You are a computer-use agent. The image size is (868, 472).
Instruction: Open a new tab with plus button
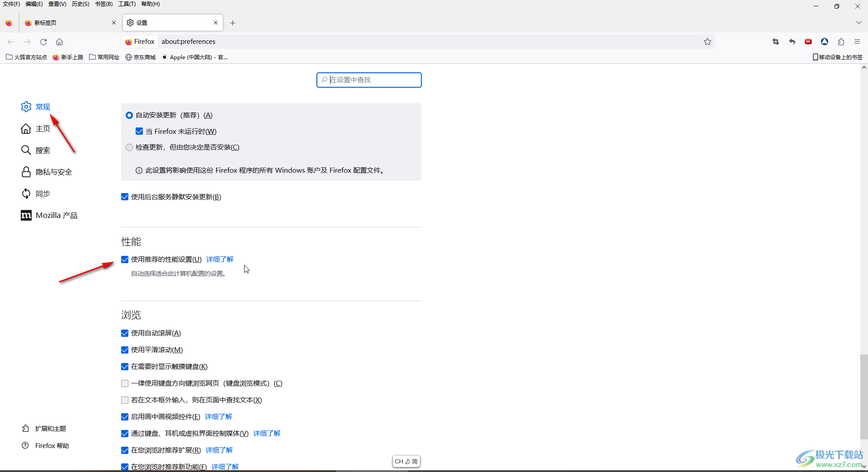[x=232, y=23]
